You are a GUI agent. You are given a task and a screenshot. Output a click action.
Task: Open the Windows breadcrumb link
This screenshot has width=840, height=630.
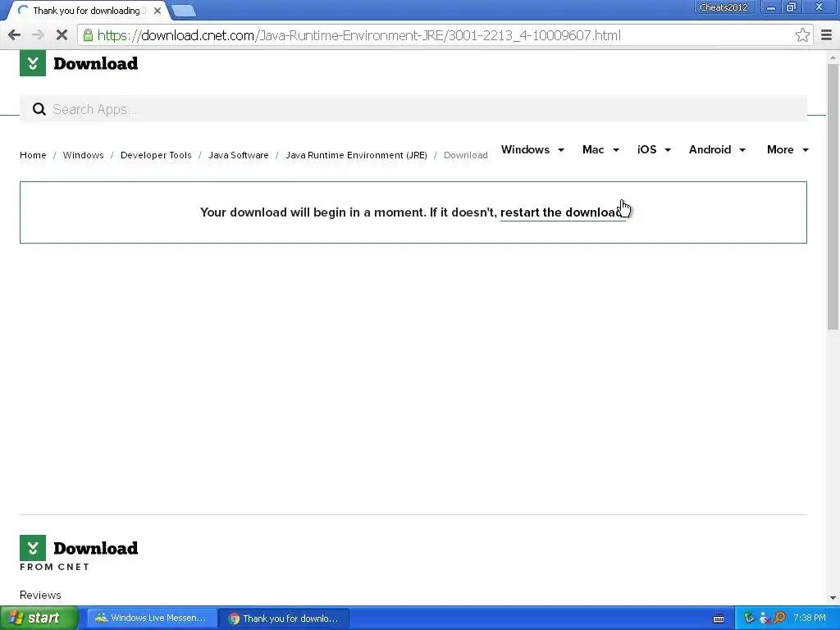coord(83,155)
